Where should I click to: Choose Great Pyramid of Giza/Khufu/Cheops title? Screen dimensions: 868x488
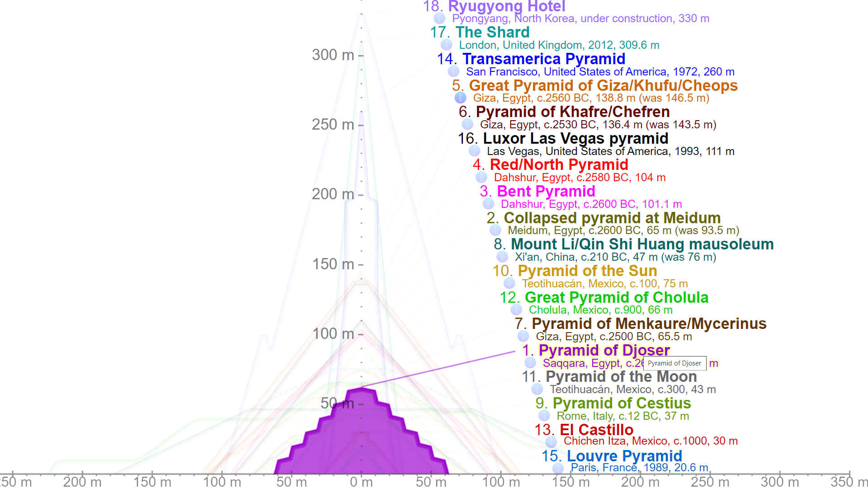click(603, 85)
